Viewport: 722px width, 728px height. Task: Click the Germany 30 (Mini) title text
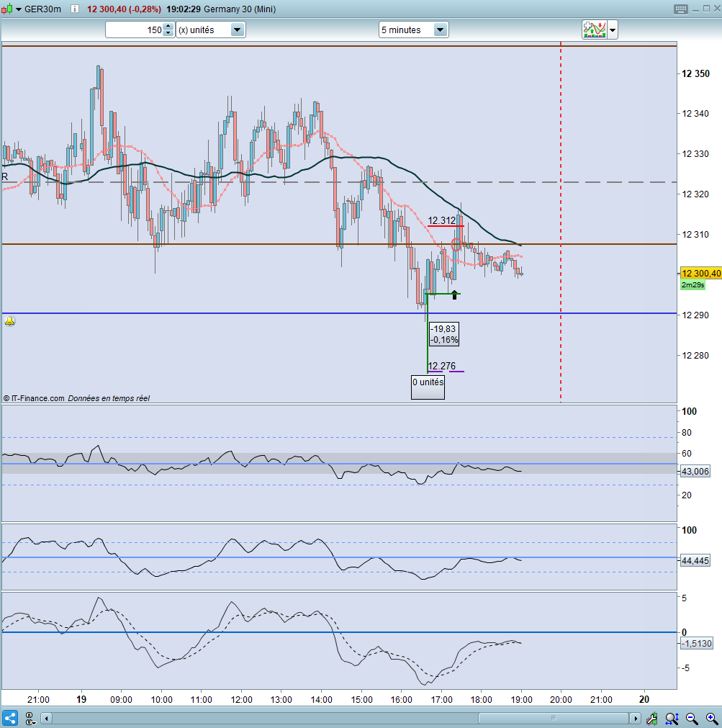pyautogui.click(x=240, y=9)
